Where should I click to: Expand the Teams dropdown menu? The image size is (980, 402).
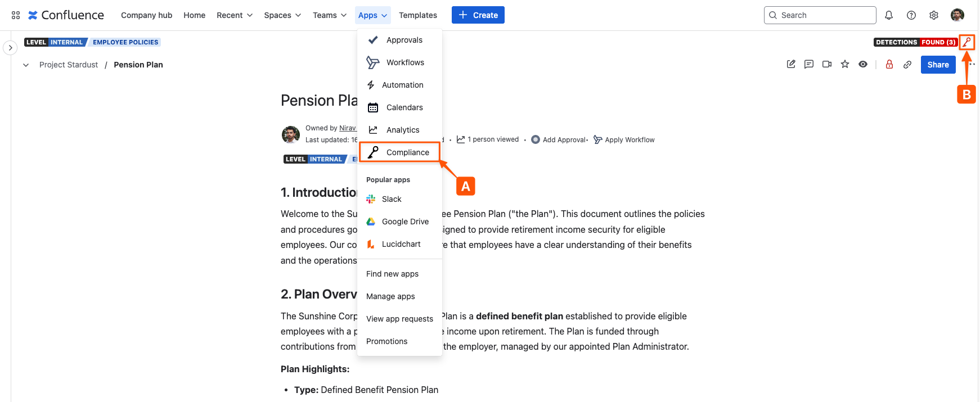330,15
